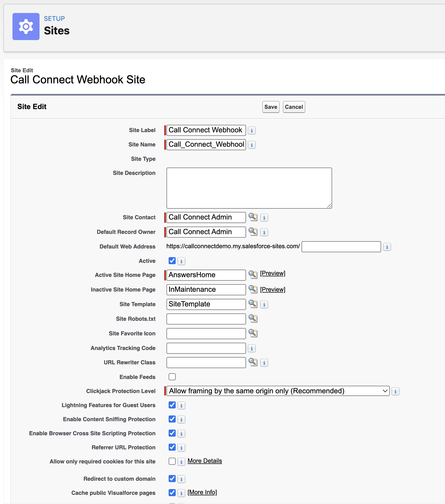Click the Inactive Site Home Page field
The image size is (445, 504).
(x=206, y=290)
